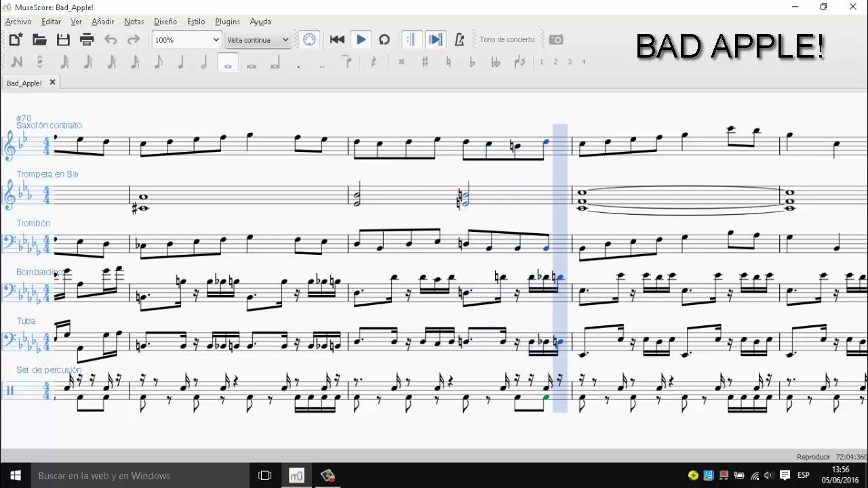Open the Plugins menu
Viewport: 868px width, 488px height.
coord(227,22)
